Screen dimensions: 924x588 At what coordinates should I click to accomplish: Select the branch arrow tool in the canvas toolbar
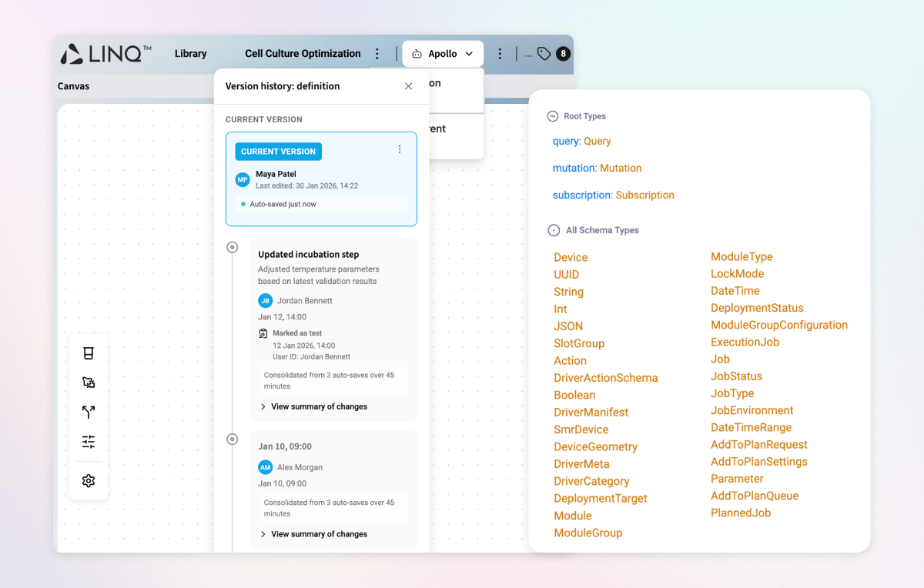[89, 412]
